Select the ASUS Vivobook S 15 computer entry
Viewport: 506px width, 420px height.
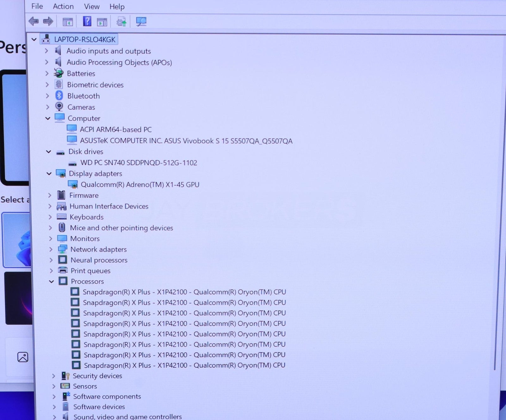pyautogui.click(x=186, y=141)
